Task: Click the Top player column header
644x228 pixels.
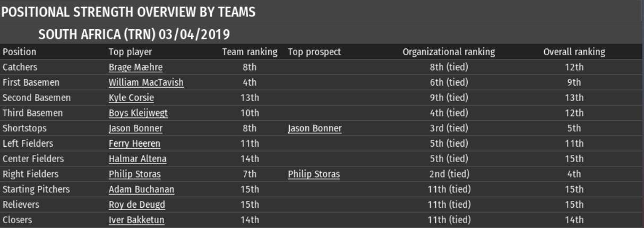Action: click(130, 52)
